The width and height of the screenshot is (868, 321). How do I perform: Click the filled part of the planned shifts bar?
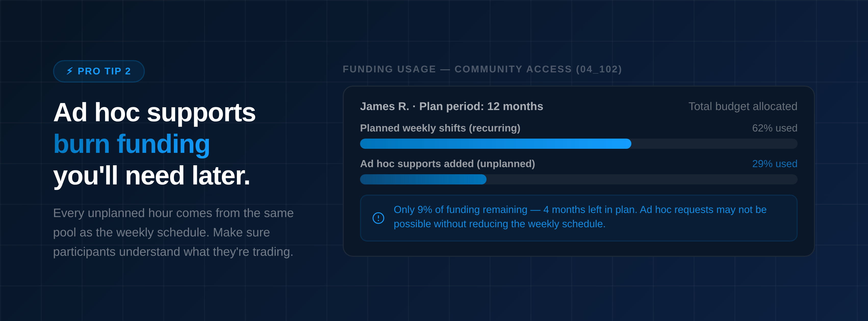(x=495, y=144)
